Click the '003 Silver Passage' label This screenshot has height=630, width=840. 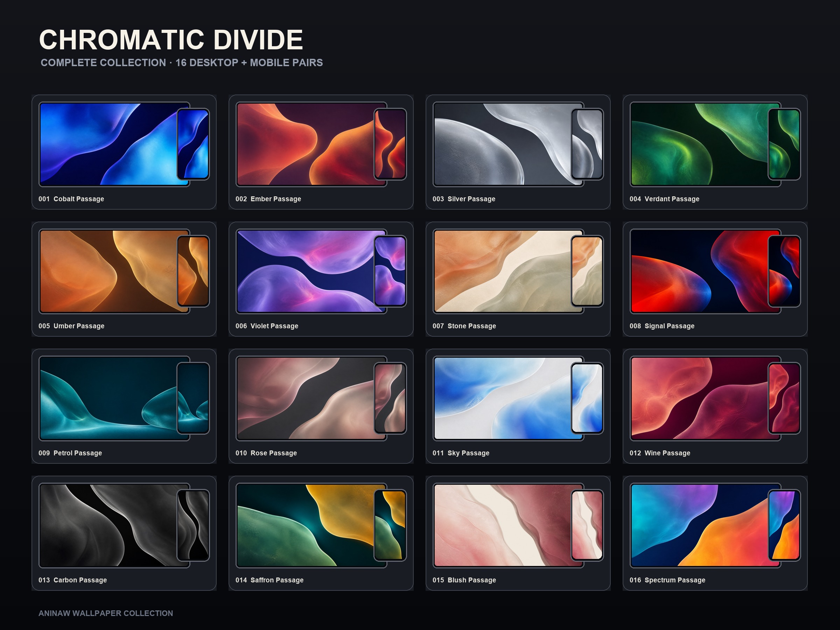click(464, 199)
